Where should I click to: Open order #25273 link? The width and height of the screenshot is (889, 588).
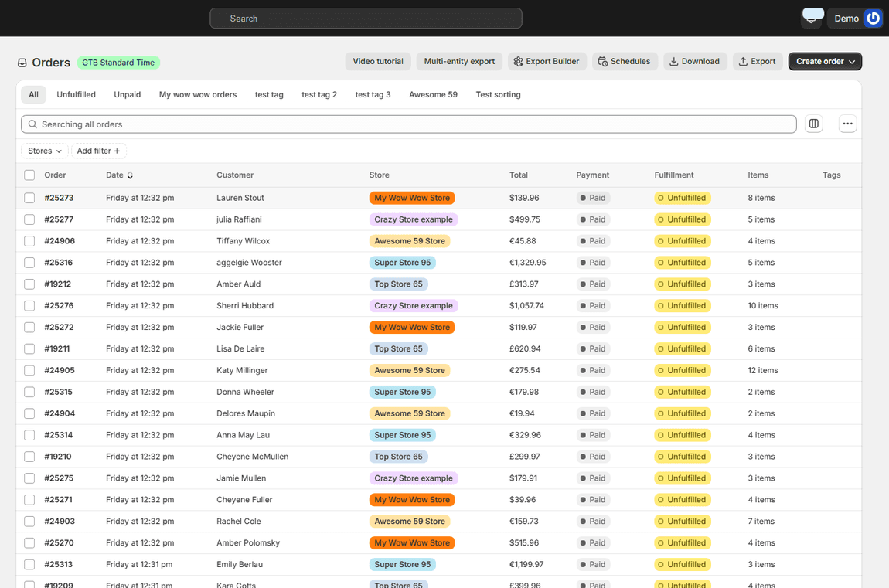pos(59,198)
